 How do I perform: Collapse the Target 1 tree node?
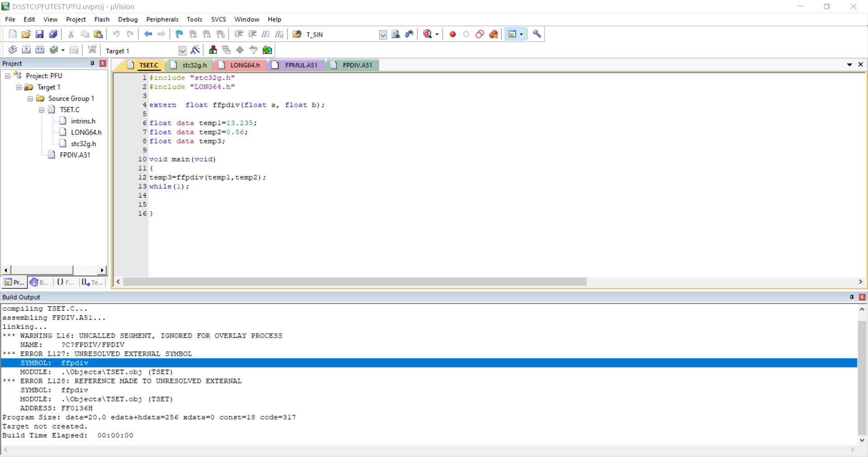pos(19,87)
